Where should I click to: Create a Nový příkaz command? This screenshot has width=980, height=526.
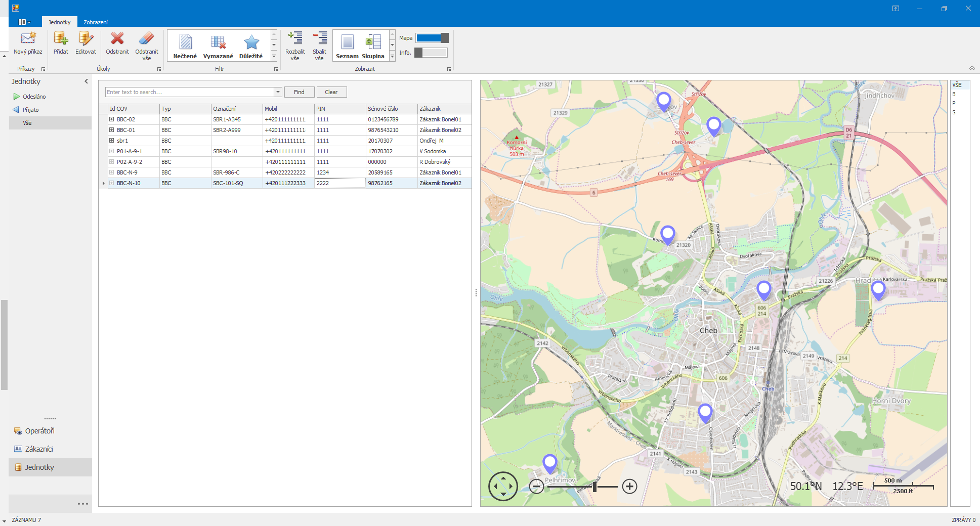[x=28, y=46]
